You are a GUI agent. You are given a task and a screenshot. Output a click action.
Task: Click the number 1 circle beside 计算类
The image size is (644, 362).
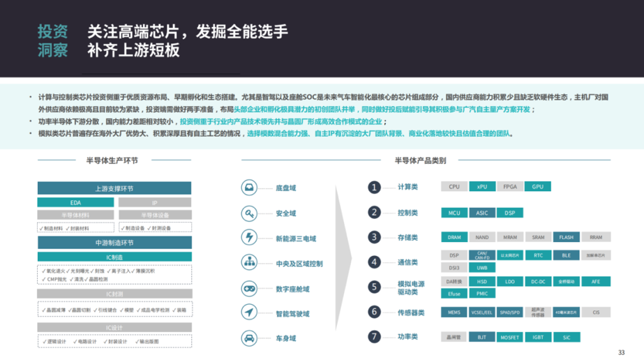[x=374, y=188]
